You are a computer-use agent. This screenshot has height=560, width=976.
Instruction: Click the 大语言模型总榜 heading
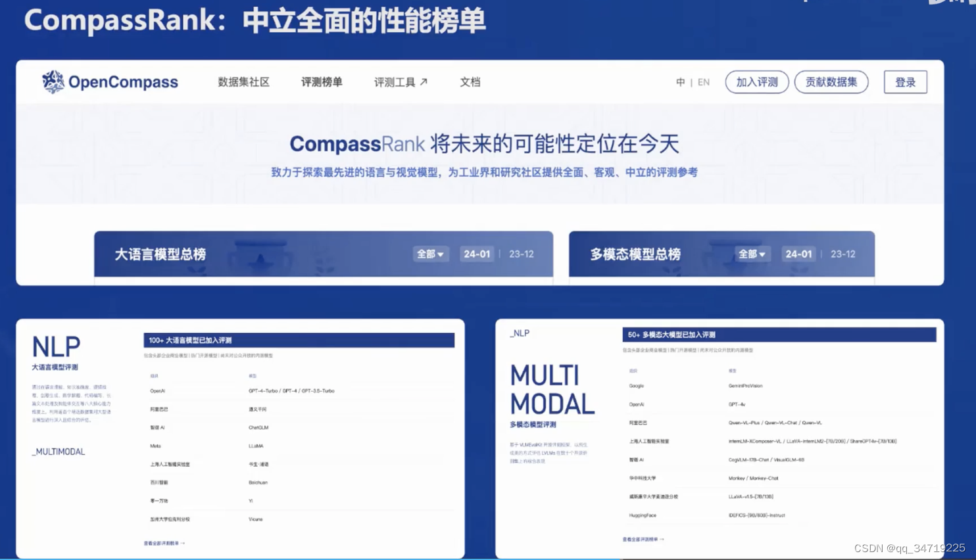[160, 254]
